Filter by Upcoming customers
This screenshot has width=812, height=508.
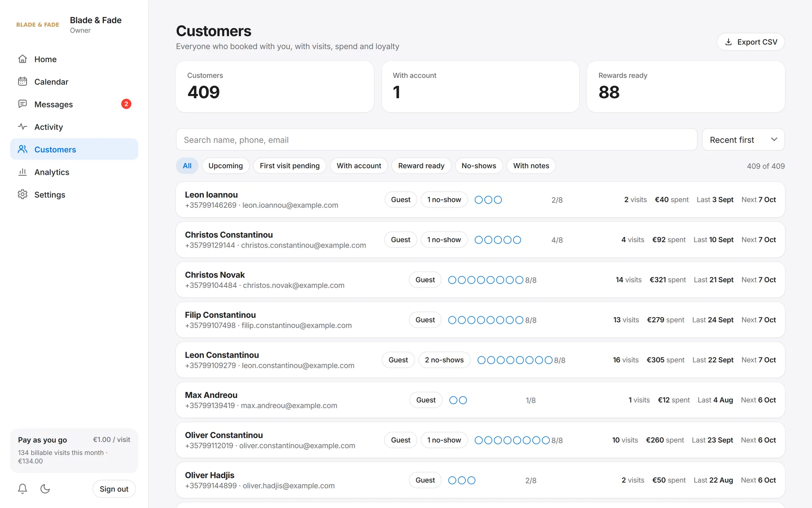point(225,166)
